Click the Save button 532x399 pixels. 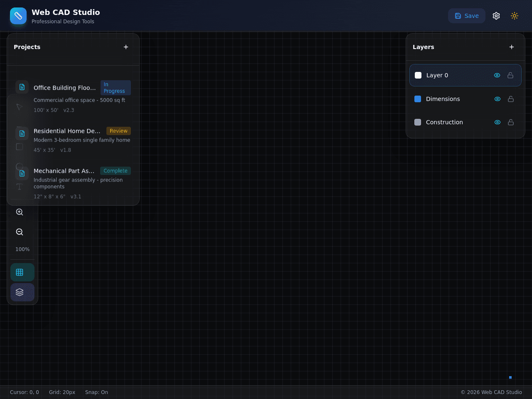pyautogui.click(x=467, y=16)
